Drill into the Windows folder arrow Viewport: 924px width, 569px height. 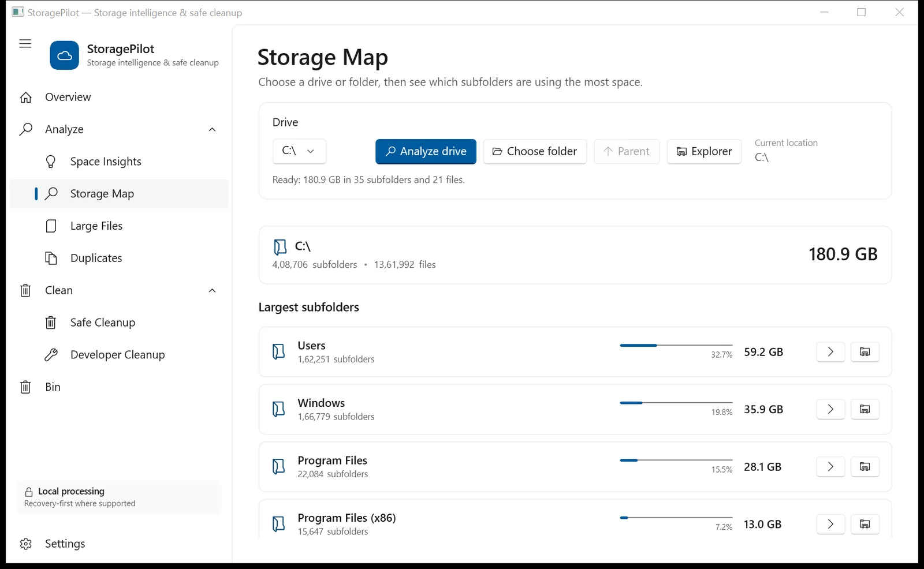[x=830, y=409]
